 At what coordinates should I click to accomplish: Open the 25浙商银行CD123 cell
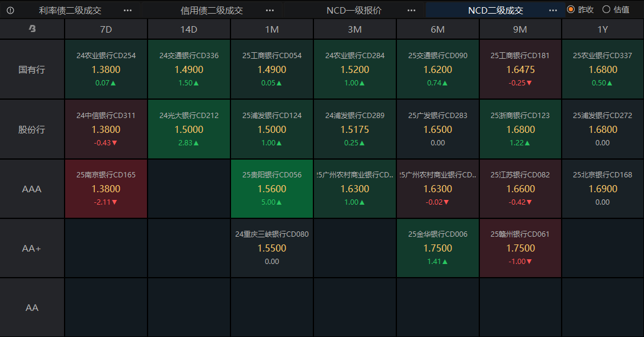pyautogui.click(x=520, y=129)
